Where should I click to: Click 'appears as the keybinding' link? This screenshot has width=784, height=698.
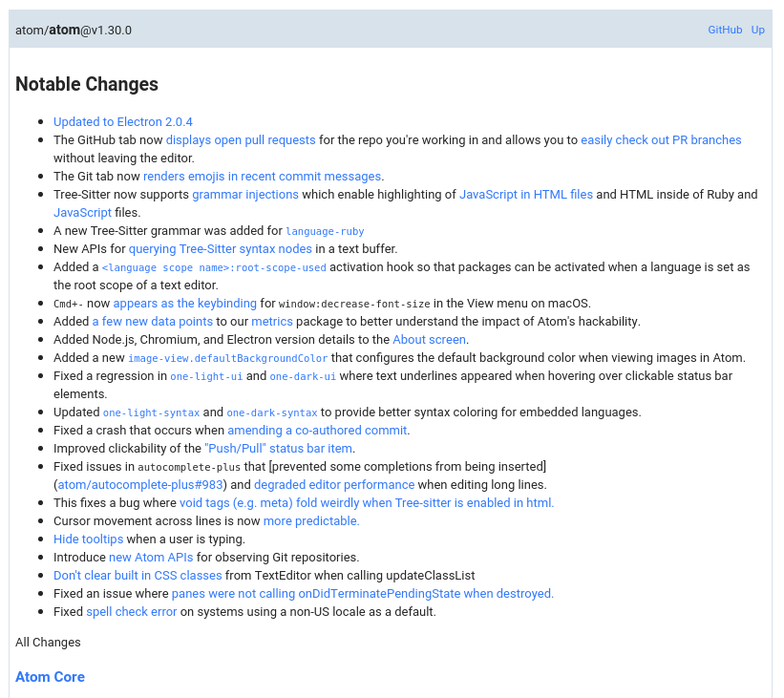tap(185, 304)
